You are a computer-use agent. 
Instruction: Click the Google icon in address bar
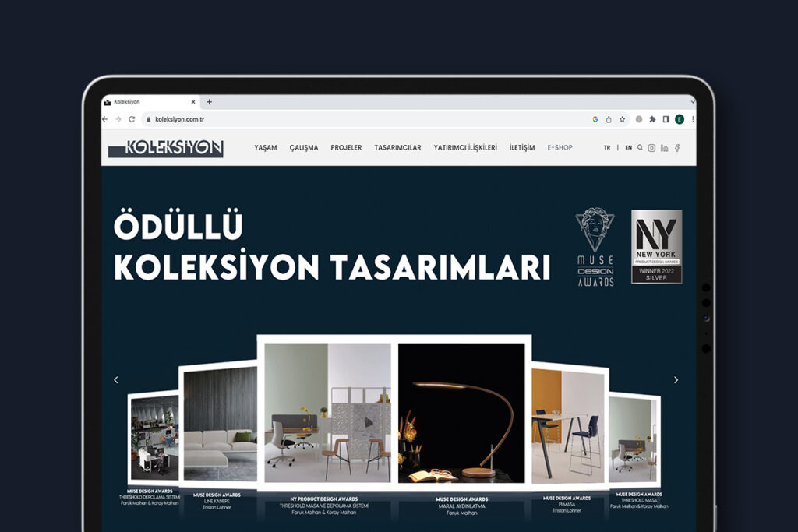click(x=595, y=119)
